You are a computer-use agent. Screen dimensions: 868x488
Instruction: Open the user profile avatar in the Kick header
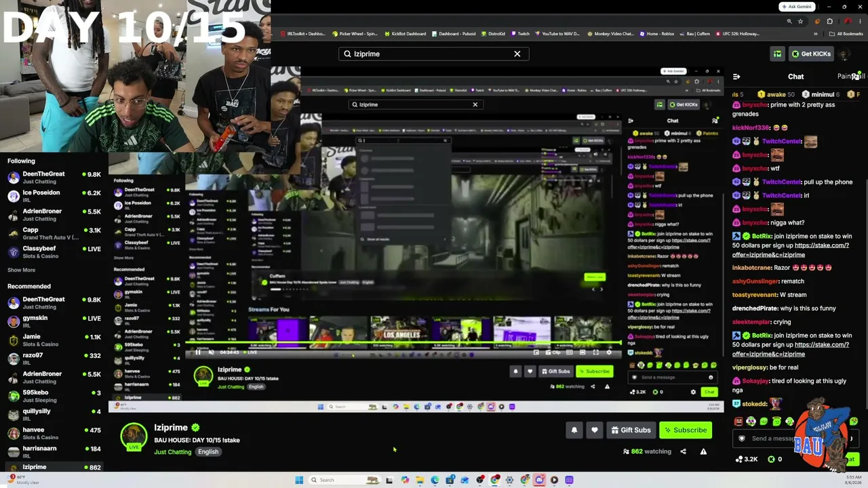(x=844, y=54)
